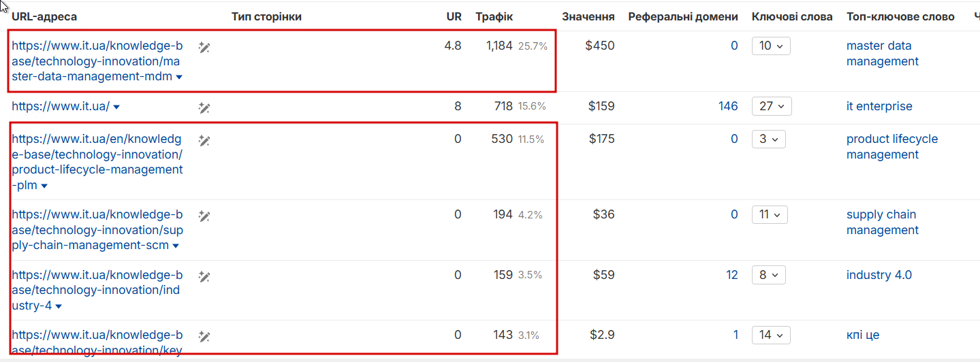The width and height of the screenshot is (980, 362).
Task: Click magic wand icon beside https://www.it.ua/ row
Action: pyautogui.click(x=204, y=108)
